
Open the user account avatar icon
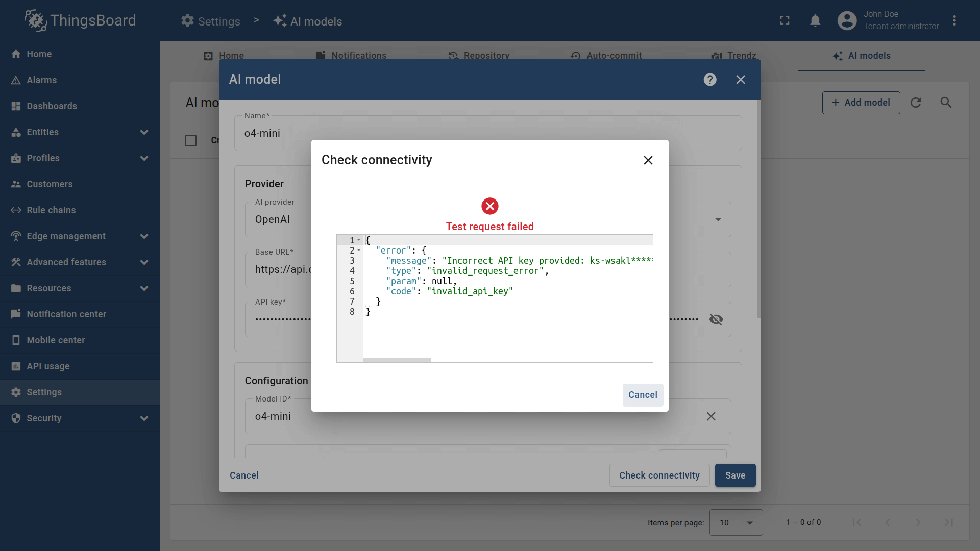(x=847, y=21)
